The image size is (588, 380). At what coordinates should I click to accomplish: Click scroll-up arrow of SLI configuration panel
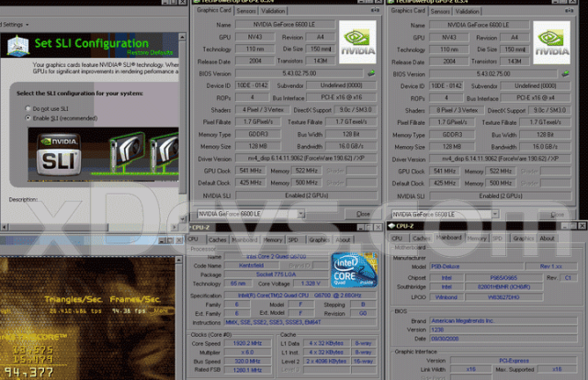pyautogui.click(x=182, y=37)
